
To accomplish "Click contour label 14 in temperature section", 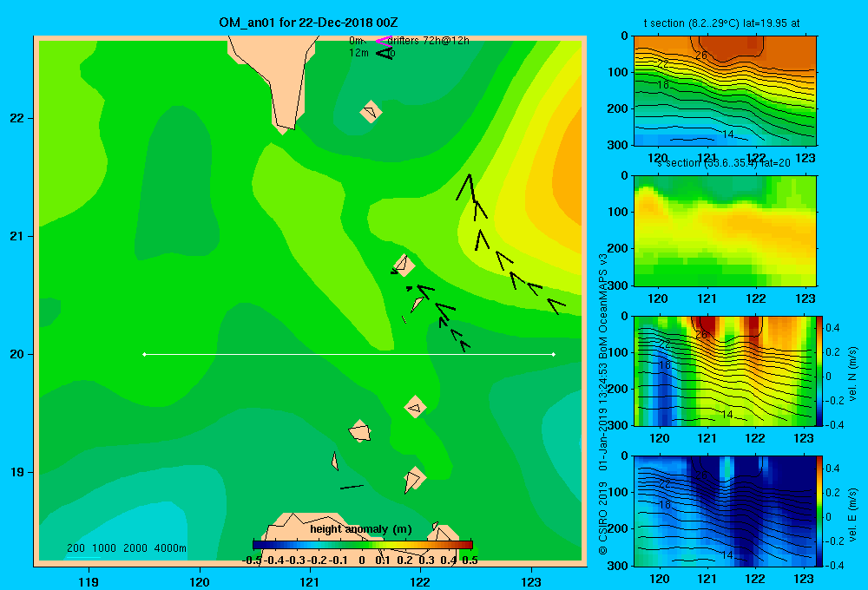I will click(x=727, y=134).
